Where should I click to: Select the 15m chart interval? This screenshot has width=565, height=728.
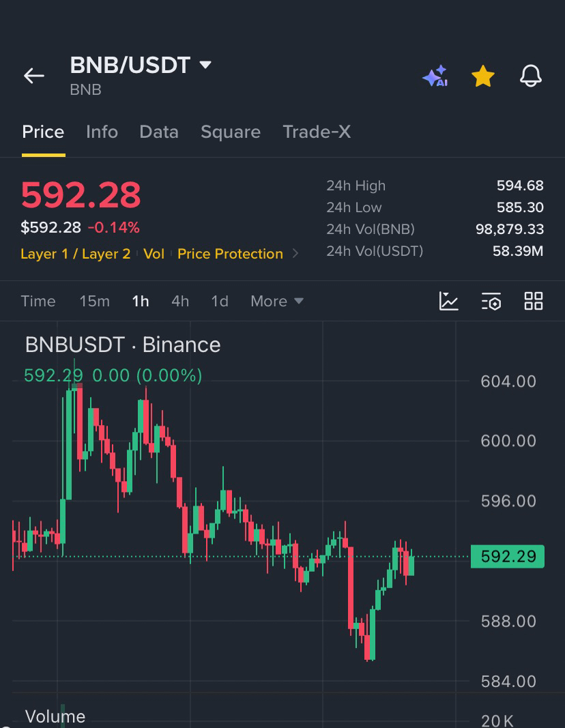(95, 302)
